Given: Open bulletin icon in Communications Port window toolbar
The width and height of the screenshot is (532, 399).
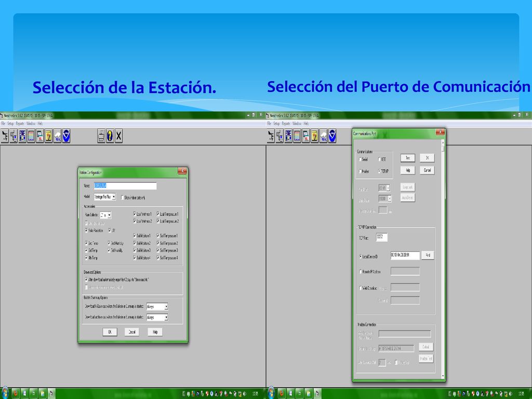Looking at the screenshot, I should point(288,136).
